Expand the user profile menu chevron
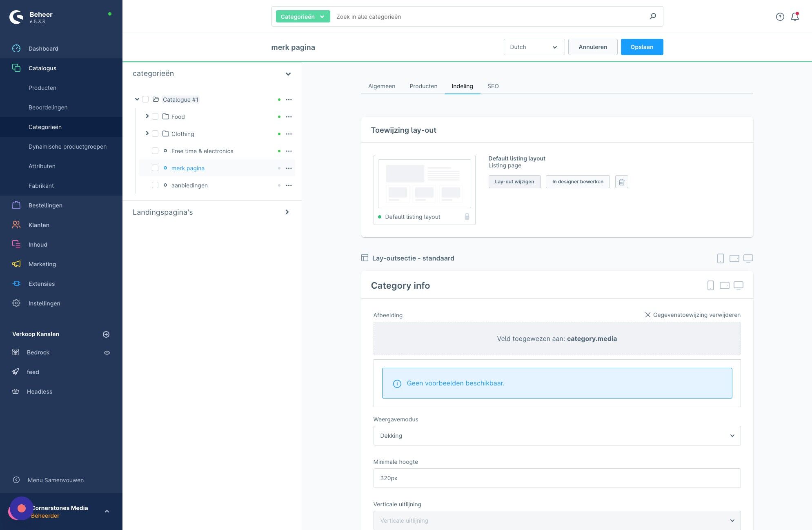Screen dimensions: 812x530 click(107, 511)
